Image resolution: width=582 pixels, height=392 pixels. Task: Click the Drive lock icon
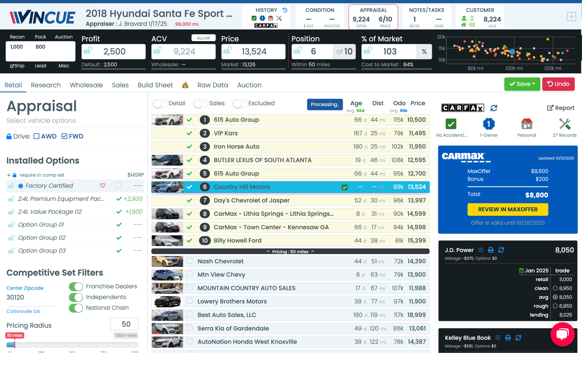pyautogui.click(x=9, y=136)
